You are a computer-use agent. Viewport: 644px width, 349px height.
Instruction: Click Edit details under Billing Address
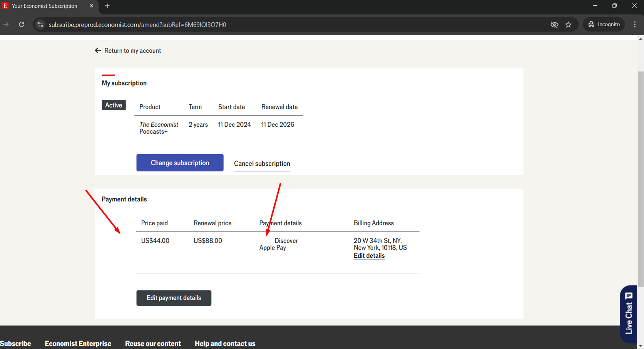(369, 255)
